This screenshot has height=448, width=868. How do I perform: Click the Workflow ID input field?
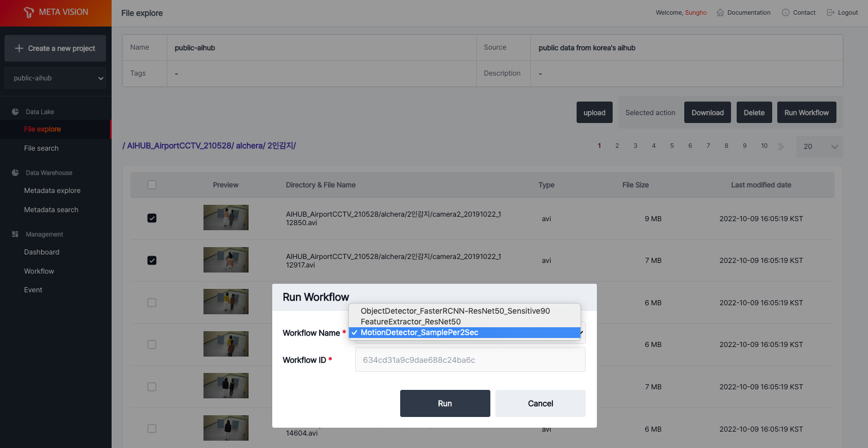click(470, 359)
